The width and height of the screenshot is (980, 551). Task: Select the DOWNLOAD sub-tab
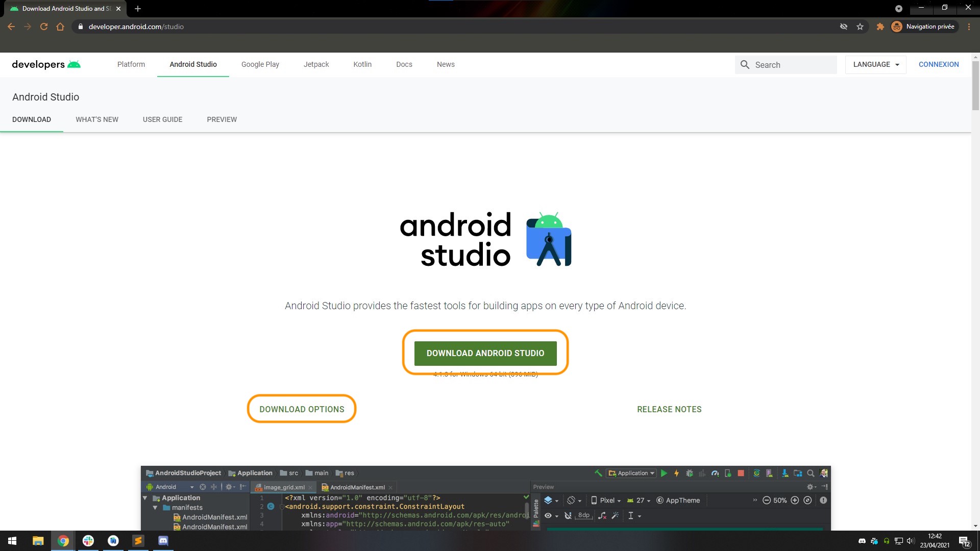click(32, 119)
